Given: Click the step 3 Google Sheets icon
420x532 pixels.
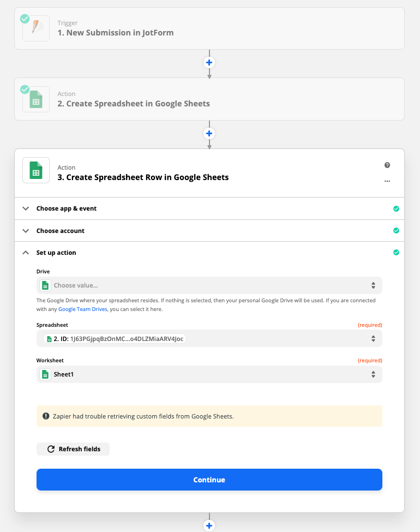Looking at the screenshot, I should [x=36, y=170].
